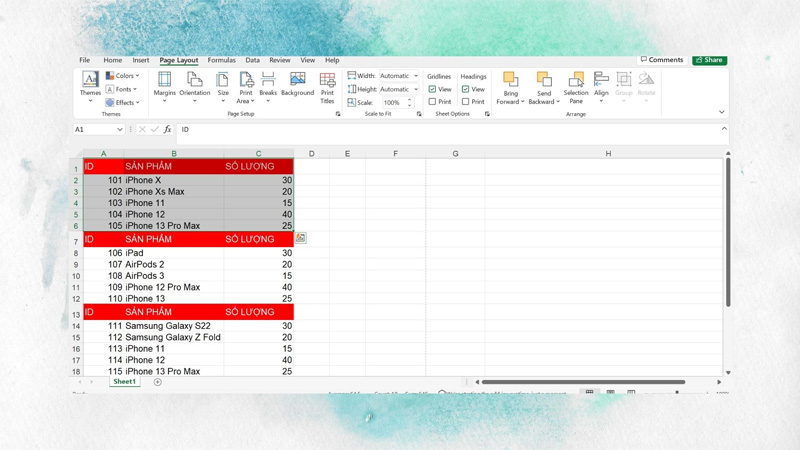Open the Print Area menu
The width and height of the screenshot is (800, 450).
tap(245, 87)
